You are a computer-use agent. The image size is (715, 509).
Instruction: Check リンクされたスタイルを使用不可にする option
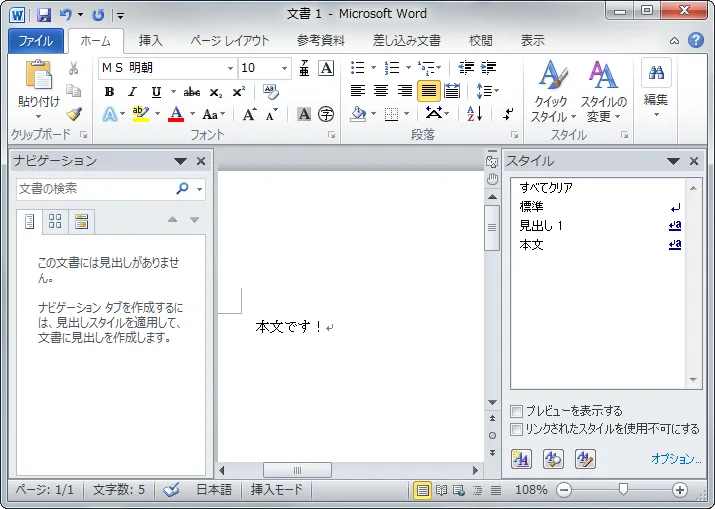click(x=516, y=429)
